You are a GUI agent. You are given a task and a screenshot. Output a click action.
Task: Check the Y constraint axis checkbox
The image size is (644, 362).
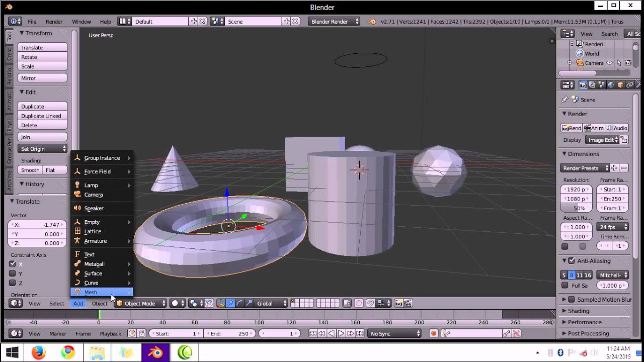[x=13, y=274]
